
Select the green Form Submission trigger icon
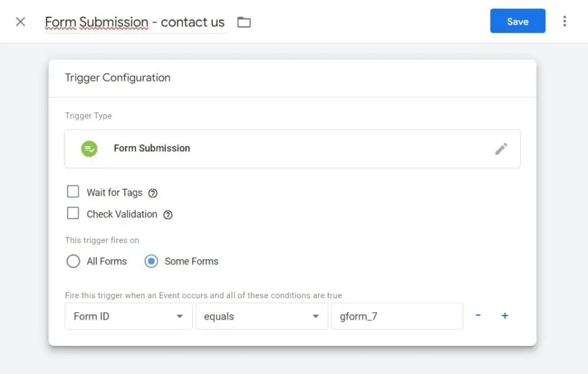click(89, 148)
